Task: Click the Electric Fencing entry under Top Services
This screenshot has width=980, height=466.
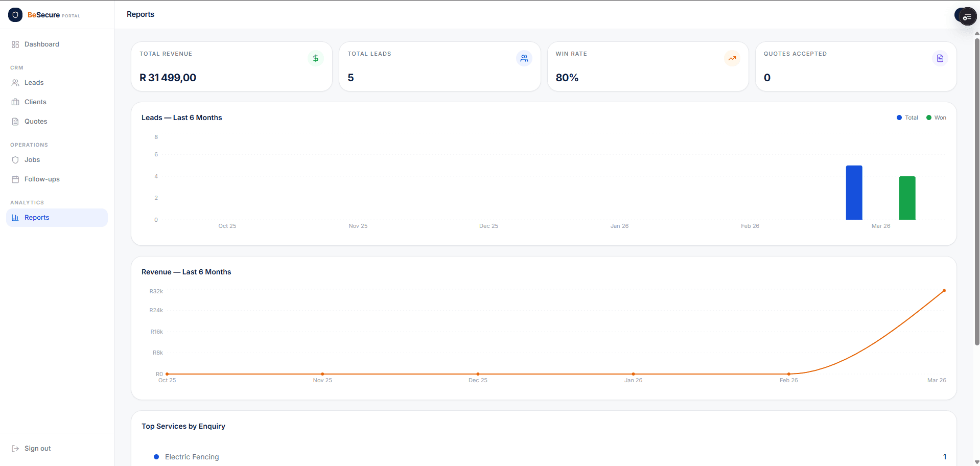Action: pyautogui.click(x=191, y=457)
